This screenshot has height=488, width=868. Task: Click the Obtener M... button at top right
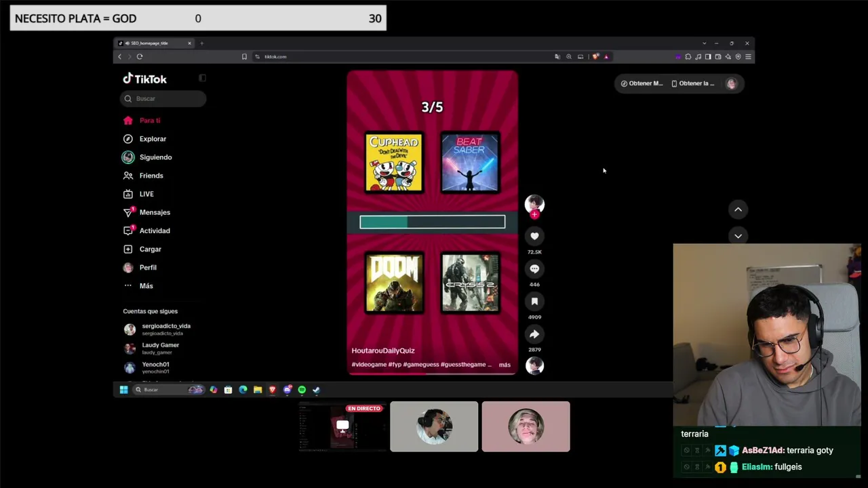pyautogui.click(x=642, y=83)
